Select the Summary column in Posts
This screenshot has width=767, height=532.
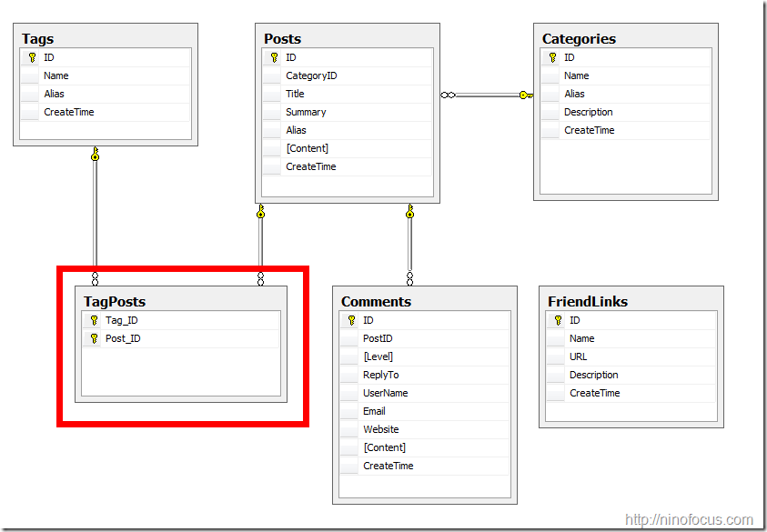coord(348,112)
